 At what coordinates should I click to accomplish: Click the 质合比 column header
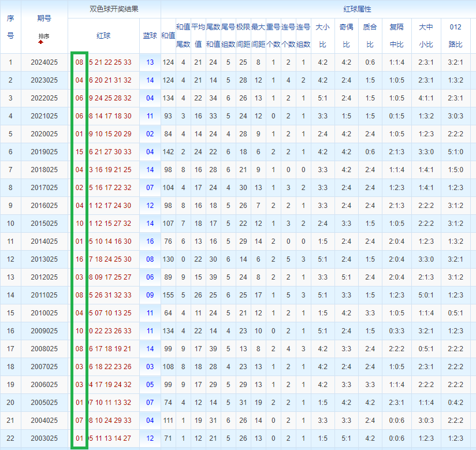click(370, 35)
